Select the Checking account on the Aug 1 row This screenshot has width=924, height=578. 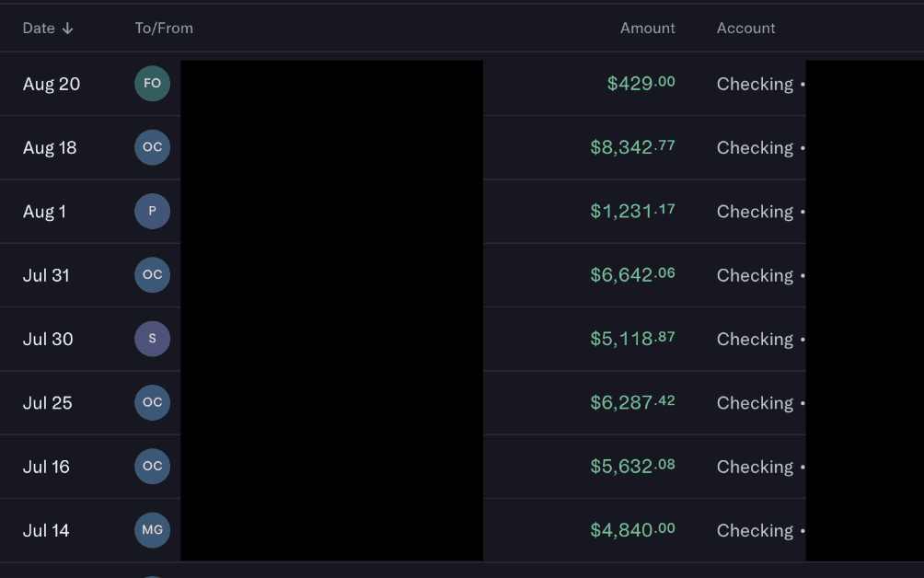tap(755, 212)
